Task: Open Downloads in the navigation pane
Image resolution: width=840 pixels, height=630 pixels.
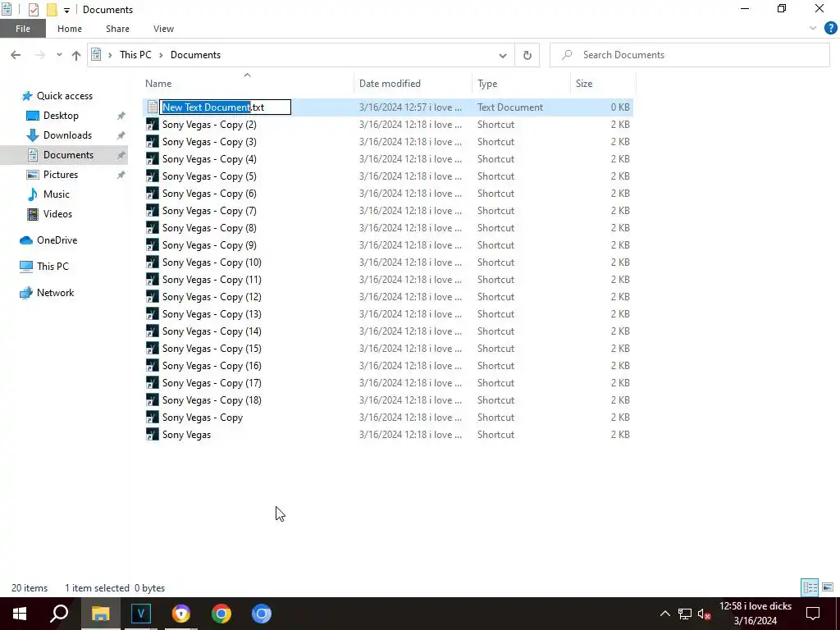Action: point(67,135)
